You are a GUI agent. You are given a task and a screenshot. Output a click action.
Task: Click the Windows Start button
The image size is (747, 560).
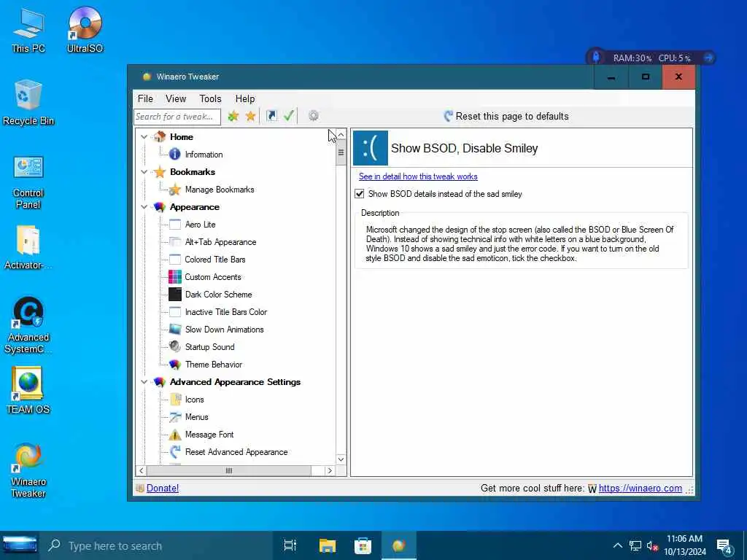pyautogui.click(x=20, y=545)
